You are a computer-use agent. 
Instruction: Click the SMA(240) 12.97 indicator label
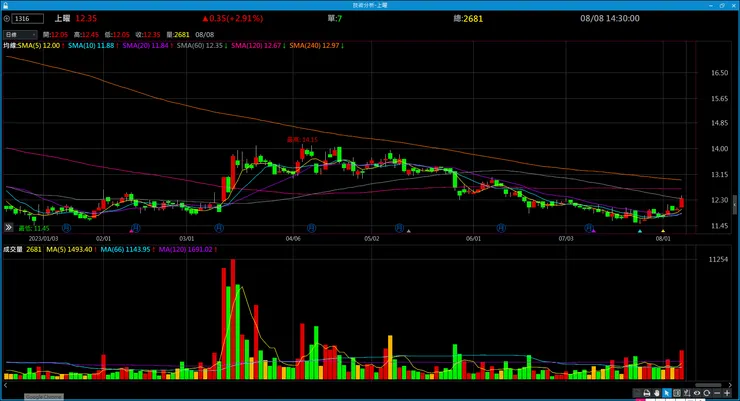314,46
